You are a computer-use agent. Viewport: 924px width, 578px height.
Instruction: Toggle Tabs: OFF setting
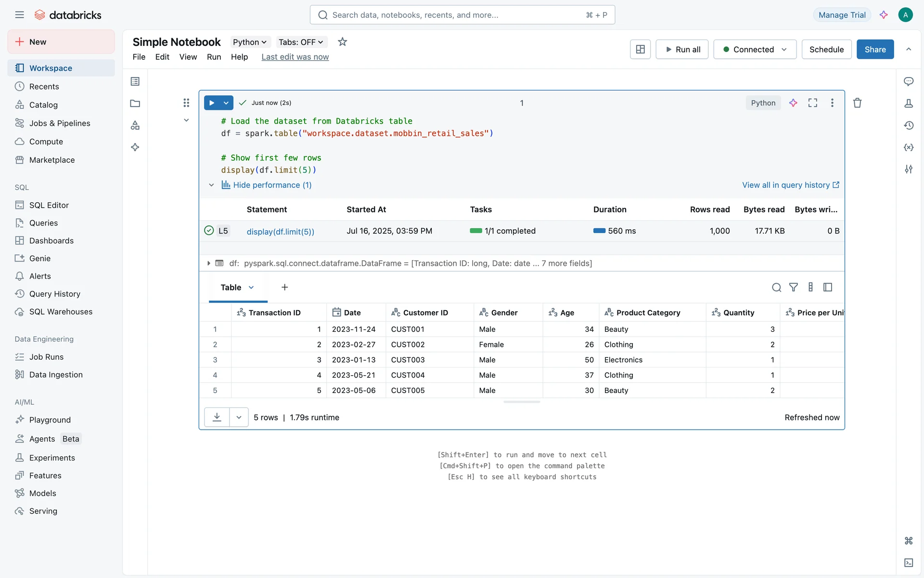301,42
